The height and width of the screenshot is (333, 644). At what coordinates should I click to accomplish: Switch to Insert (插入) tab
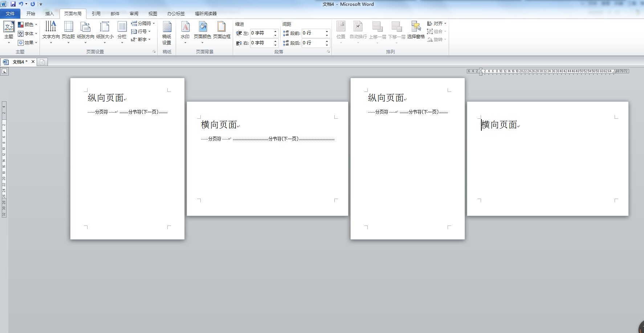click(49, 13)
